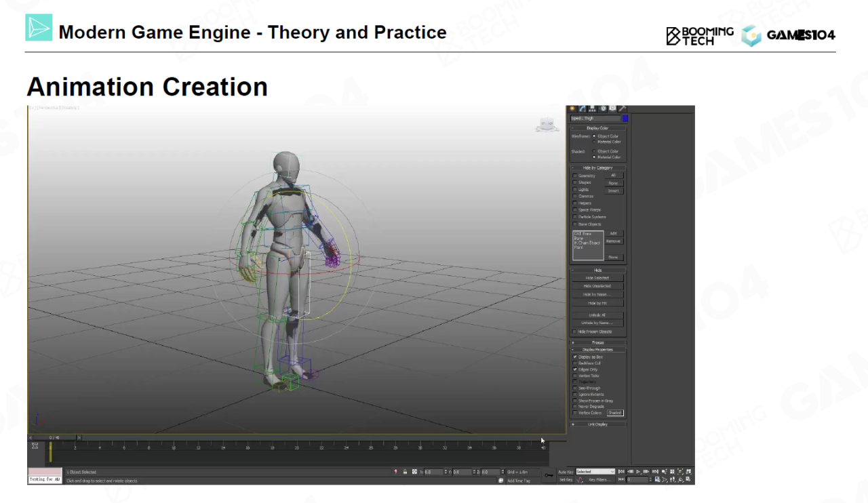Open the Selected key mode dropdown
868x503 pixels.
[595, 471]
